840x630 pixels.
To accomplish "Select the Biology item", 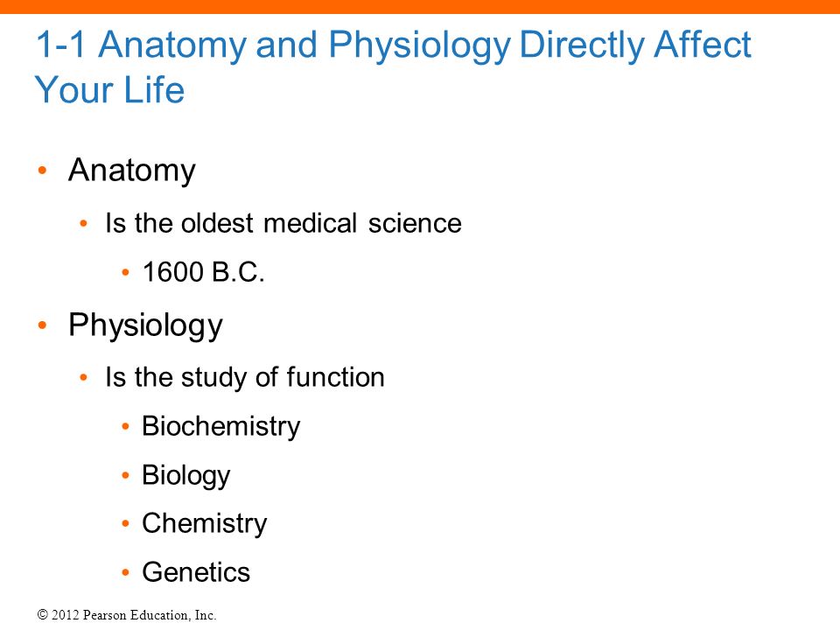I will pyautogui.click(x=185, y=476).
